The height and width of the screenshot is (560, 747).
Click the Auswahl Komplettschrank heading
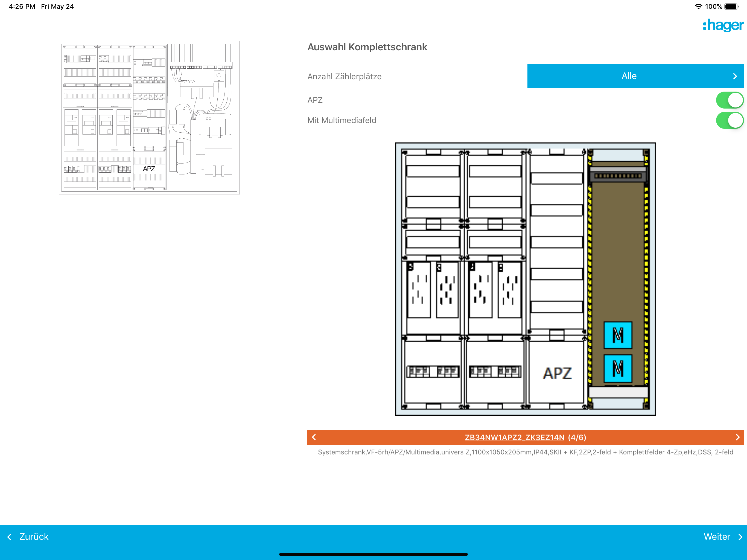coord(367,47)
